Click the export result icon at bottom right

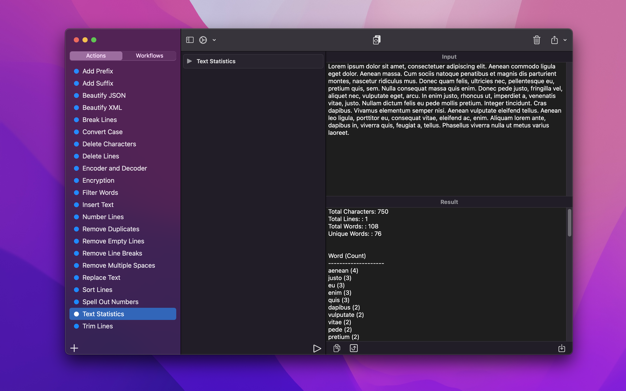[561, 348]
